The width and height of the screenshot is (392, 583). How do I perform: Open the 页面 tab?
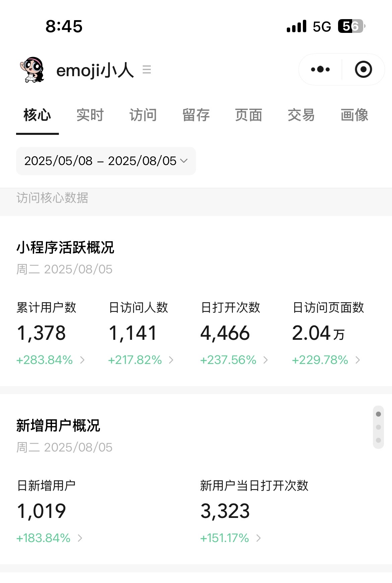(249, 115)
